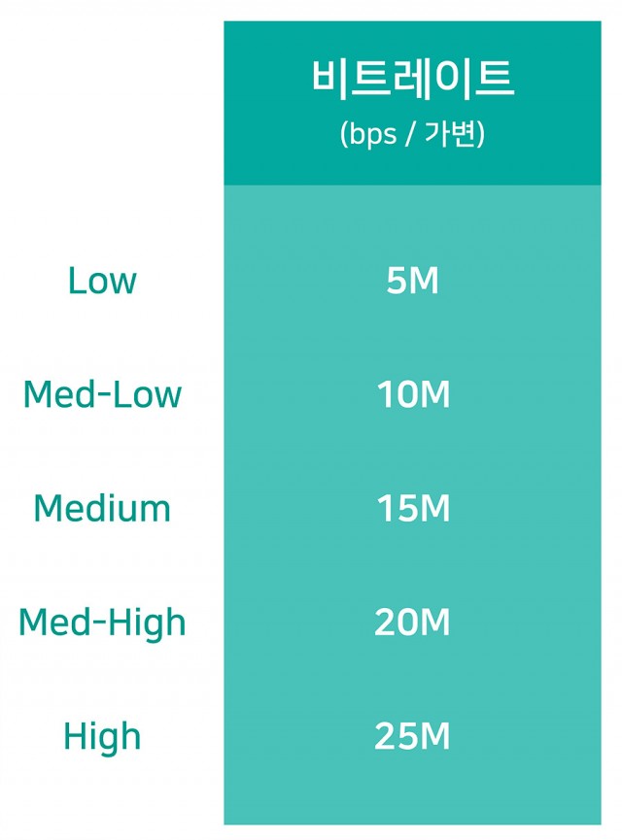Click the word High inside Med-High

click(147, 623)
